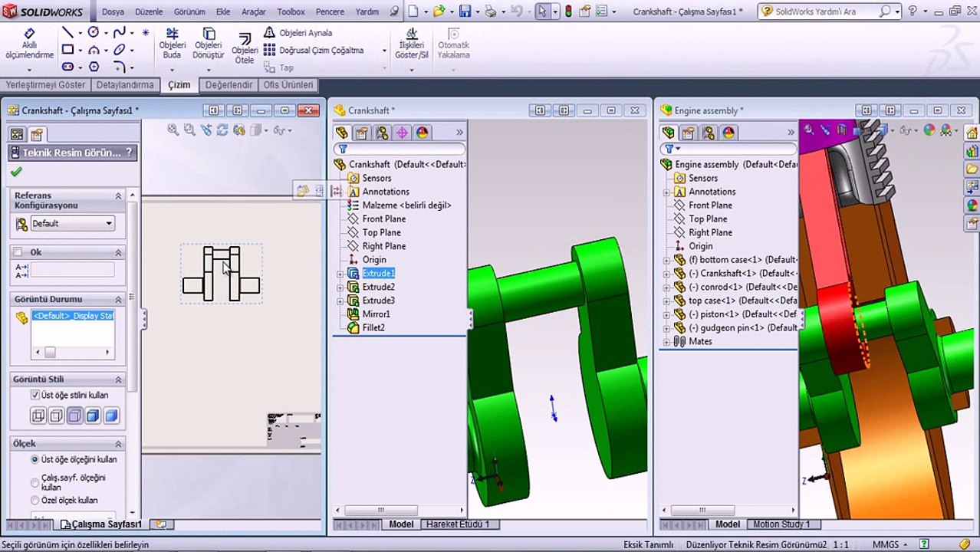Select Çalış.sayf. ölçeğini kullan radio
The width and height of the screenshot is (980, 552).
35,482
